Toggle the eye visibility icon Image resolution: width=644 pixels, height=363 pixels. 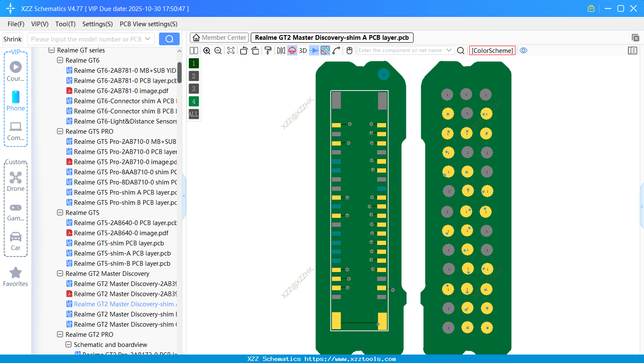coord(523,50)
